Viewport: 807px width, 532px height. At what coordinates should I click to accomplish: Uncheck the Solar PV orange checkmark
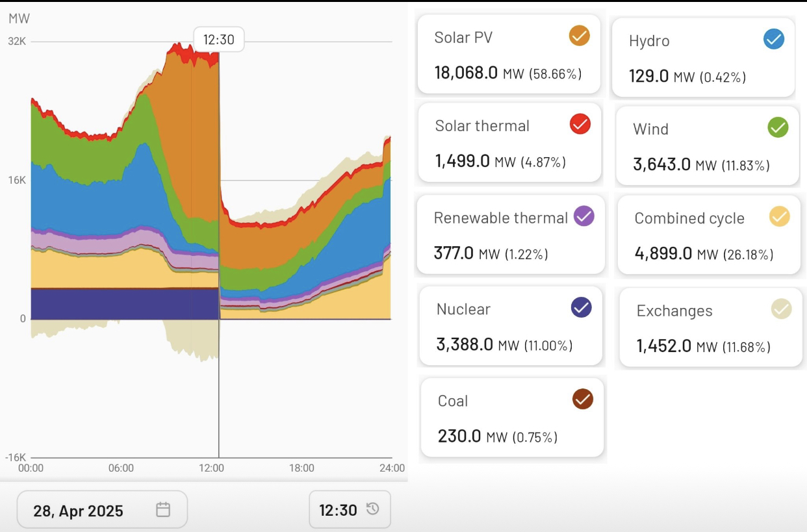[x=579, y=36]
